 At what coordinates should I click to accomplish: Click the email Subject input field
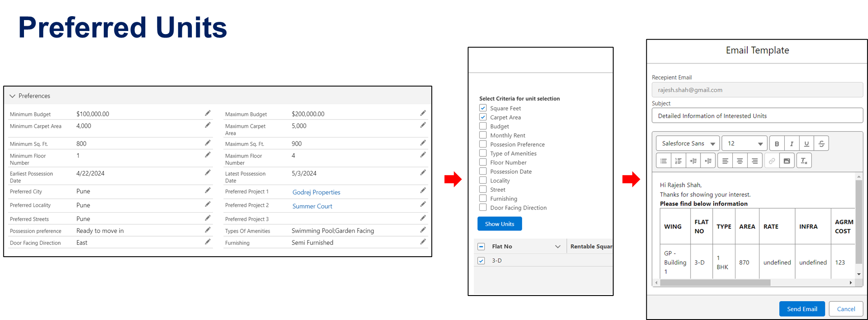pos(757,116)
